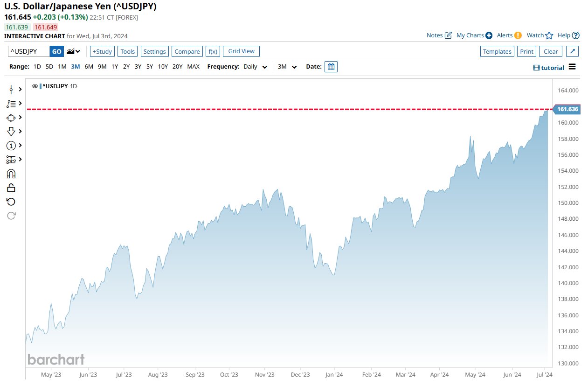
Task: Open the Frequency Daily dropdown
Action: click(256, 67)
